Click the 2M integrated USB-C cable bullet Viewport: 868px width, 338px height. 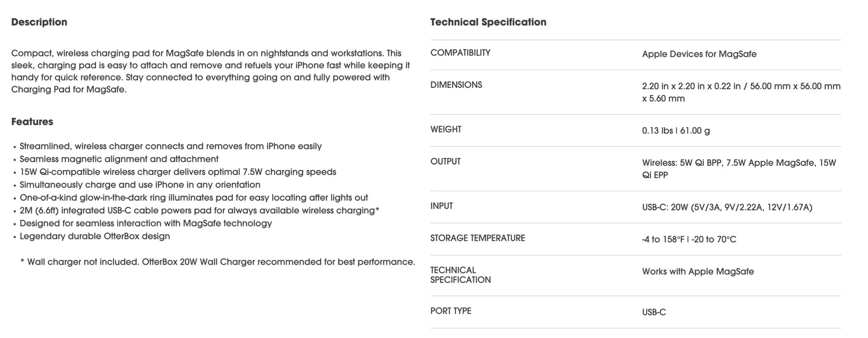click(x=199, y=211)
